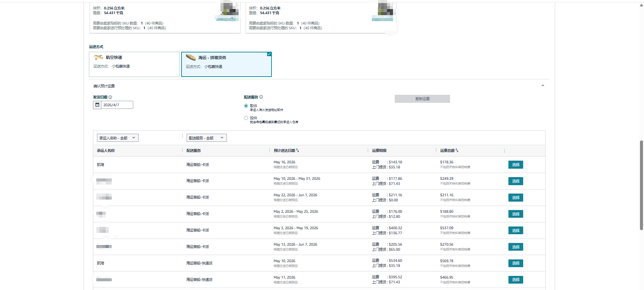Choose the 航空快递 shipping method card
The image size is (644, 290).
134,64
